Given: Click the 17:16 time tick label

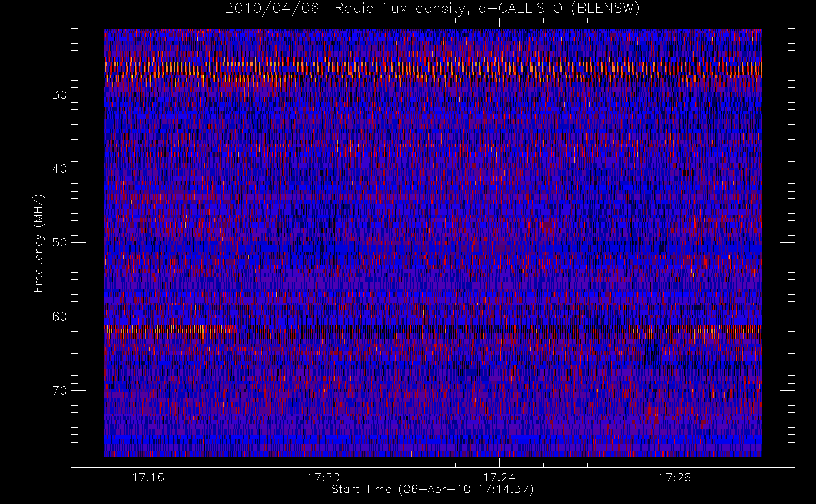Looking at the screenshot, I should click(x=148, y=477).
